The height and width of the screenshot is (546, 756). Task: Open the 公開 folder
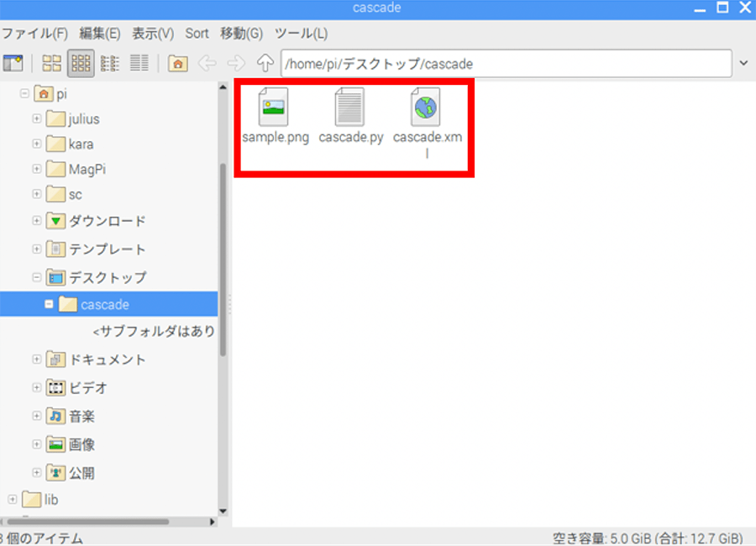(x=71, y=473)
